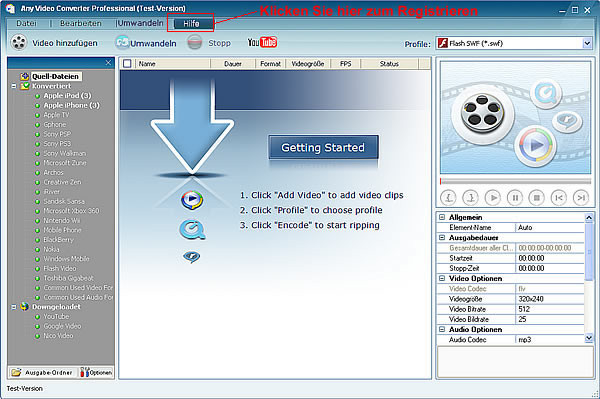Select Microsoft Xbox 360 entry
Screen dimensions: 600x399
71,211
